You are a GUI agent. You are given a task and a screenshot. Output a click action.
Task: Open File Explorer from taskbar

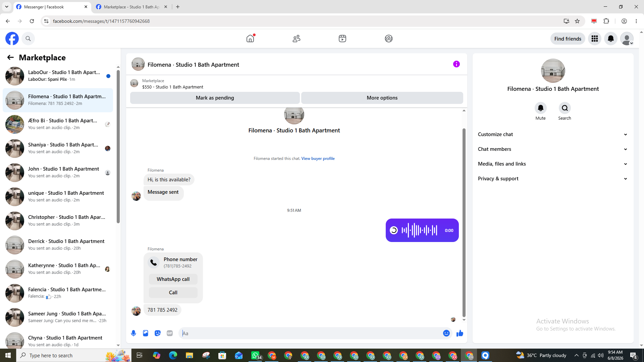(190, 355)
